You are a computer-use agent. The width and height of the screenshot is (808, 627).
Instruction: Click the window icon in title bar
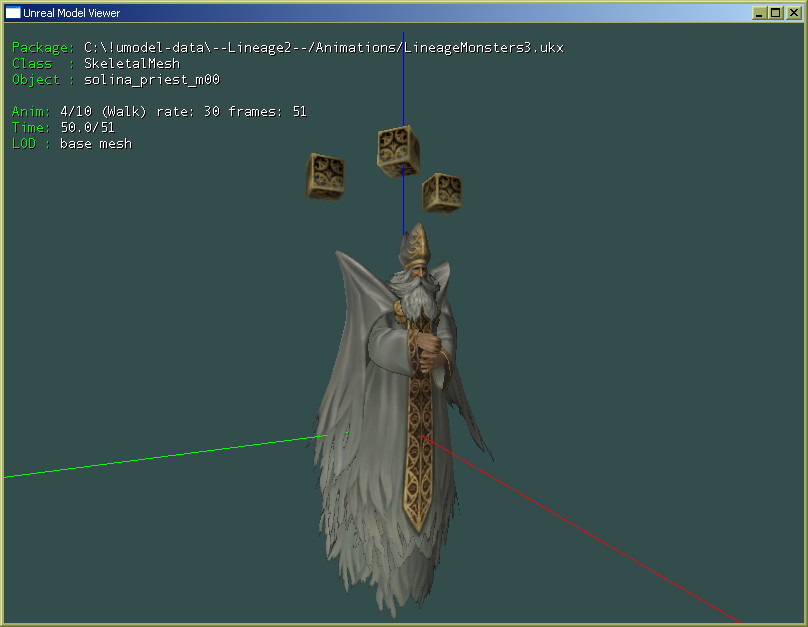tap(13, 13)
